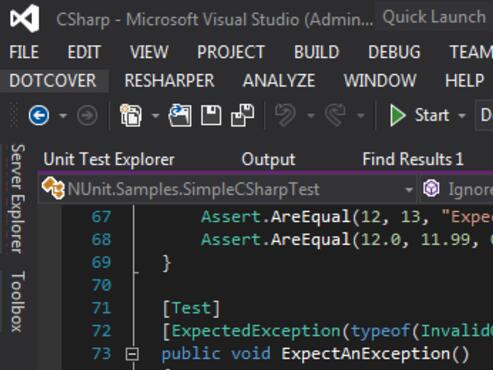The width and height of the screenshot is (493, 370).
Task: Open the Start button dropdown arrow
Action: point(462,116)
